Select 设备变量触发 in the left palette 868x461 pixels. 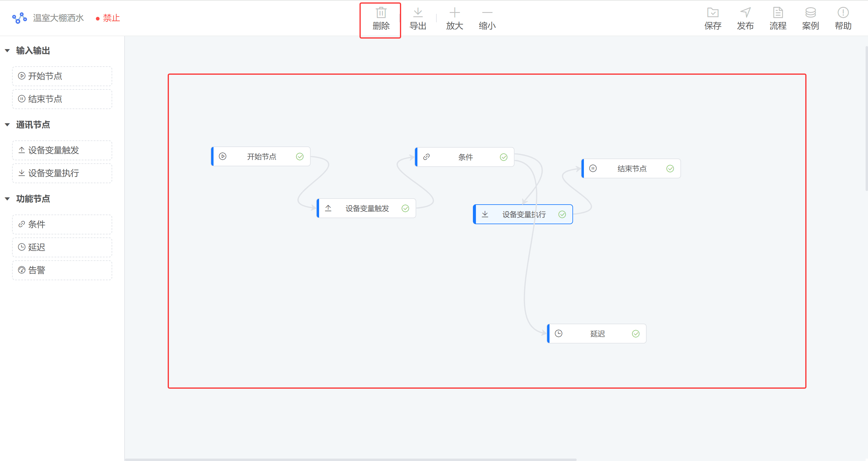click(x=62, y=150)
